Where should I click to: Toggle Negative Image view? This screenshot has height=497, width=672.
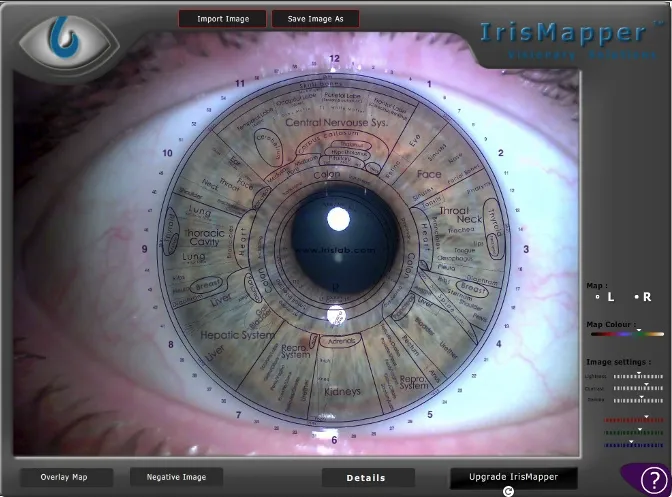click(176, 477)
